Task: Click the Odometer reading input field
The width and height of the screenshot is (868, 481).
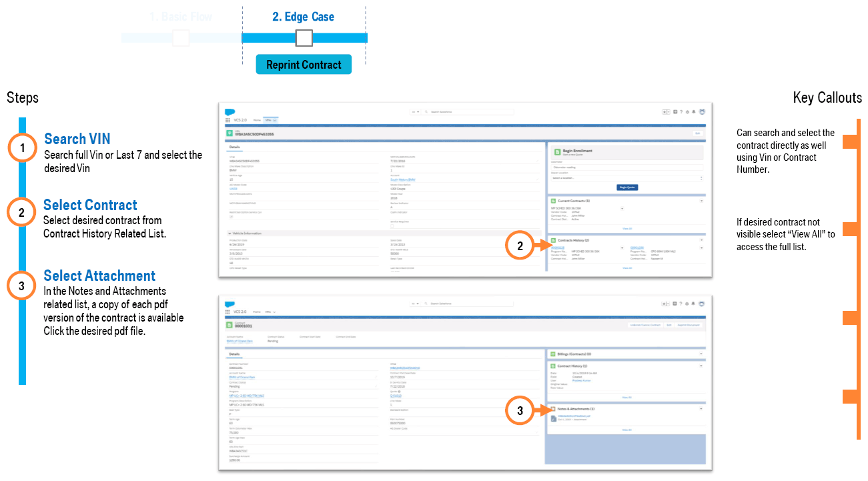Action: click(626, 167)
